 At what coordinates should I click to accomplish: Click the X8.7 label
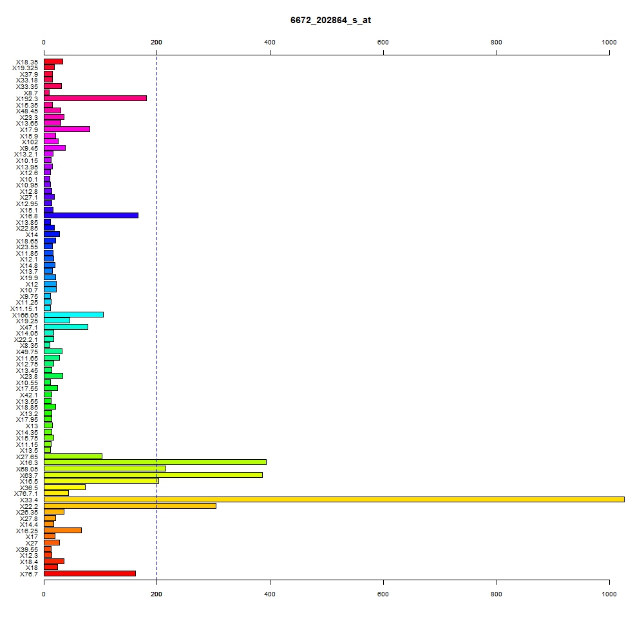coord(31,93)
